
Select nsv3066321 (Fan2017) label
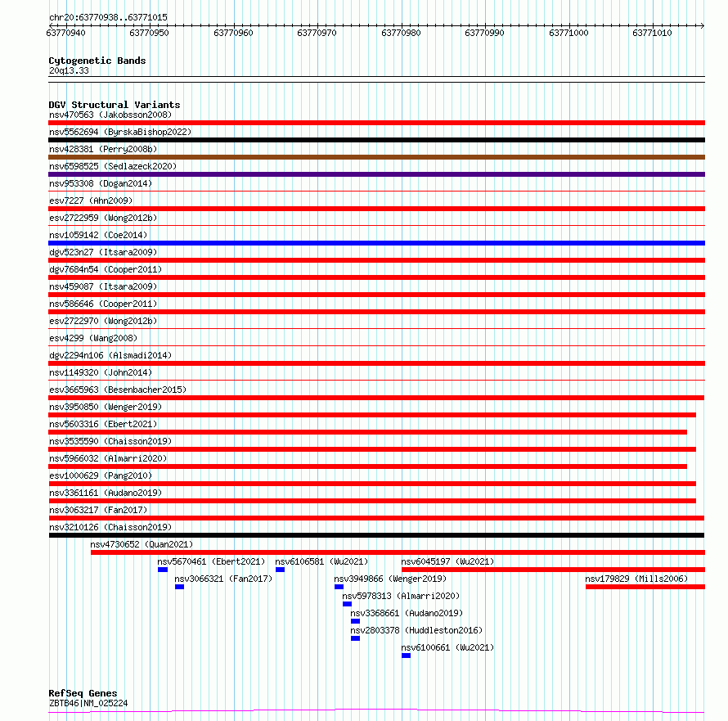point(223,579)
